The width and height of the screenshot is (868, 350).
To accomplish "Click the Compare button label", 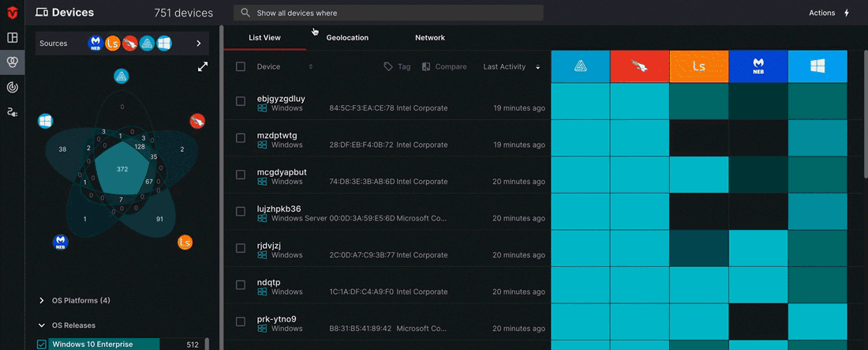I will click(451, 66).
